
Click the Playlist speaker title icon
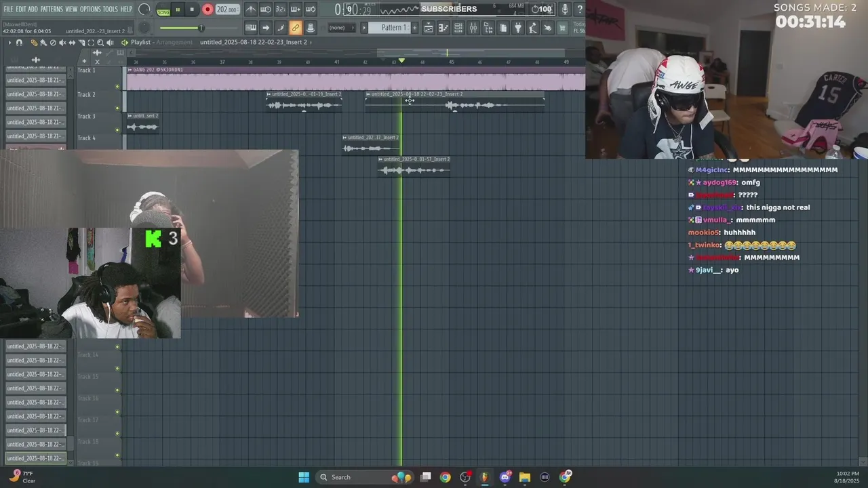coord(125,42)
